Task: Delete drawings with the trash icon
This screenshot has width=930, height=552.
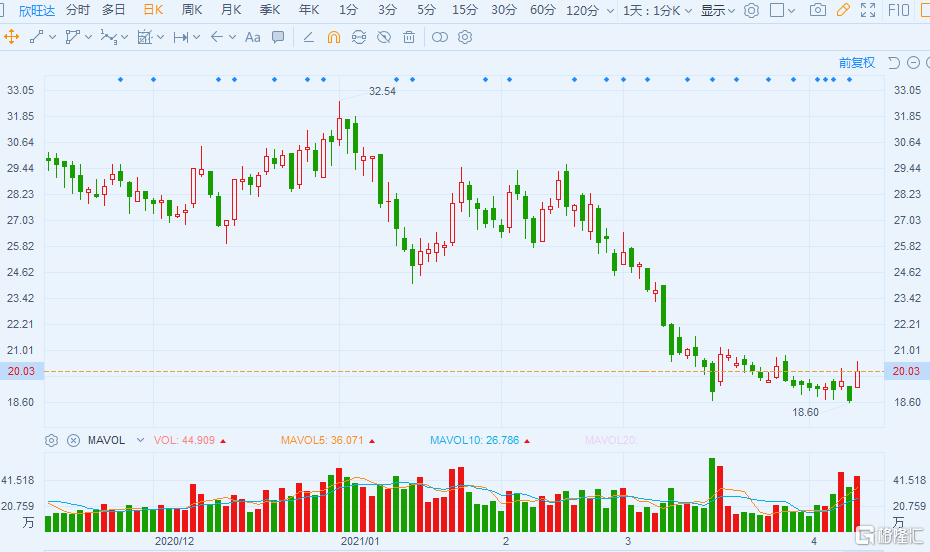Action: pos(409,37)
